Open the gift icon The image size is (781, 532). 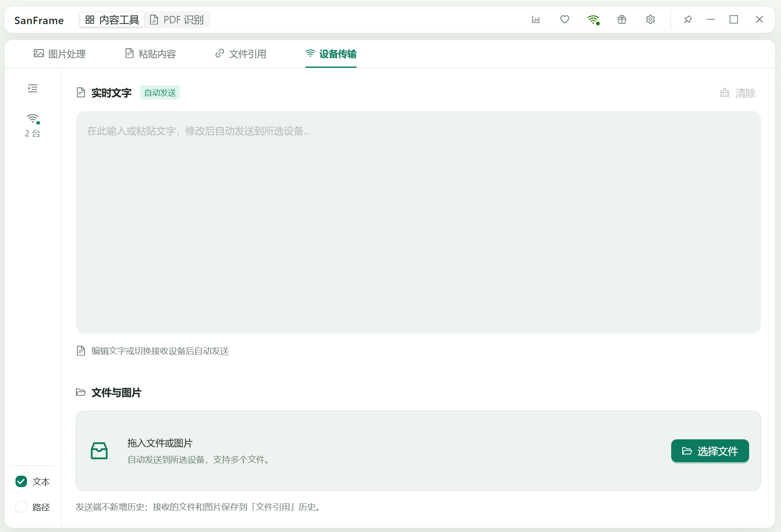click(x=622, y=20)
